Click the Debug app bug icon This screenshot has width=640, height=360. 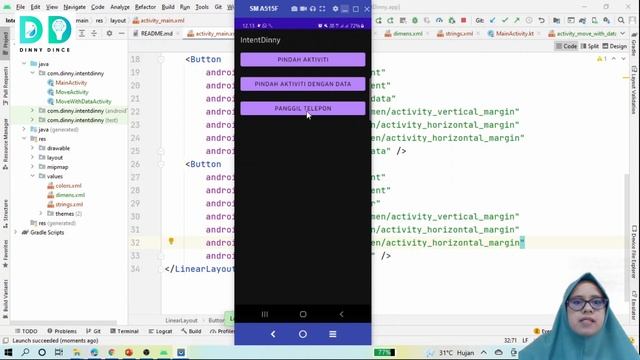point(415,20)
